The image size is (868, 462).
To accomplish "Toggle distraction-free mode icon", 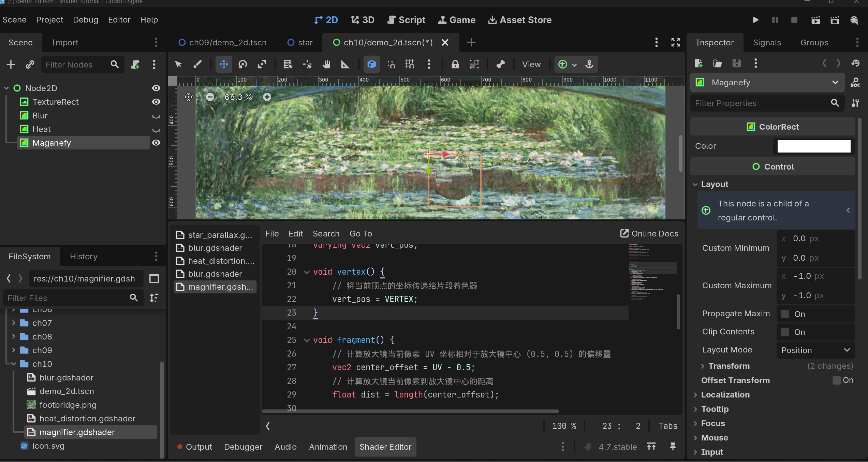I will (676, 42).
